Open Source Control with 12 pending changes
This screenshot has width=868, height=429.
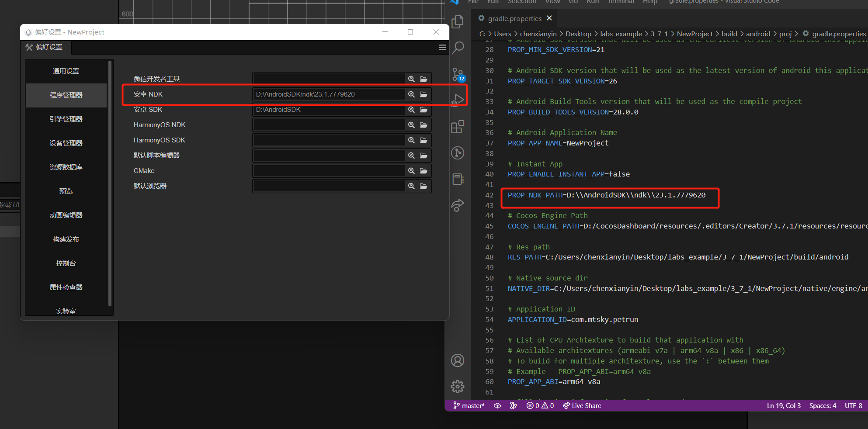(x=458, y=75)
